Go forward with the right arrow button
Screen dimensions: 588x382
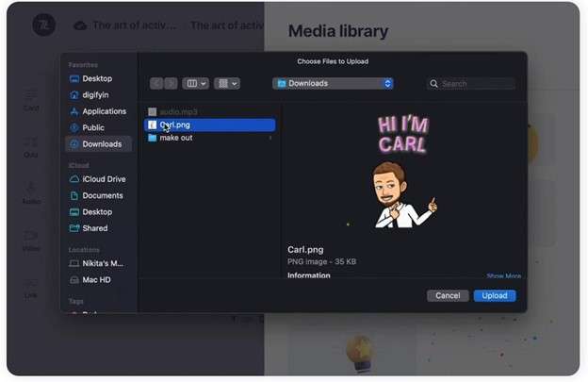click(171, 83)
